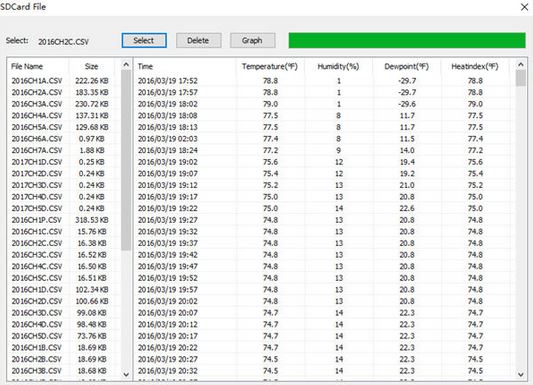Click the green progress bar
Screen dimensions: 533x385
[x=407, y=40]
